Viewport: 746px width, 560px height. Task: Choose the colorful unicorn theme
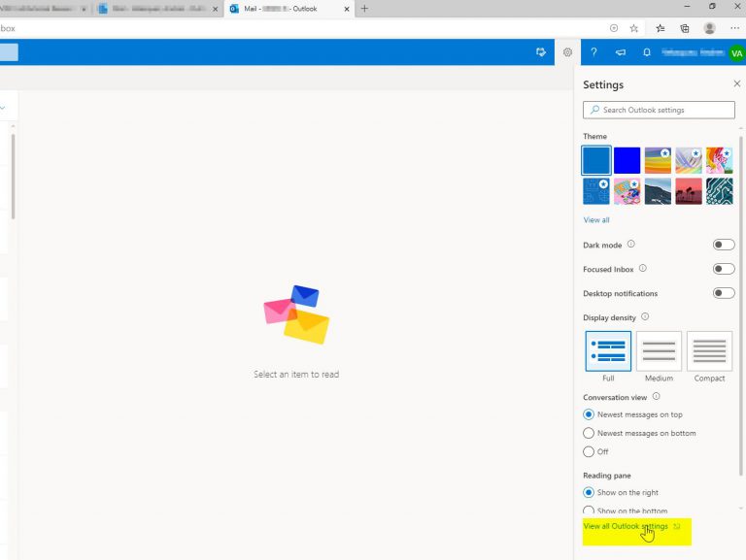720,161
